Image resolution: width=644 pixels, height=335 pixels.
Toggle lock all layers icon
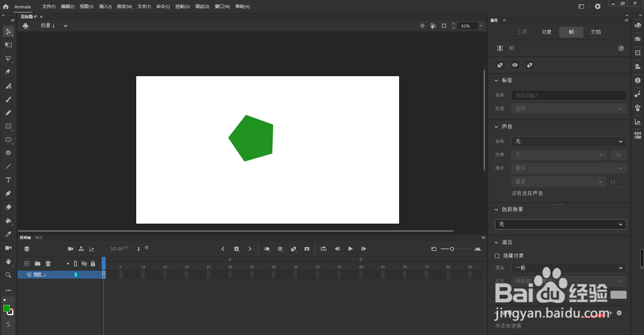[93, 264]
